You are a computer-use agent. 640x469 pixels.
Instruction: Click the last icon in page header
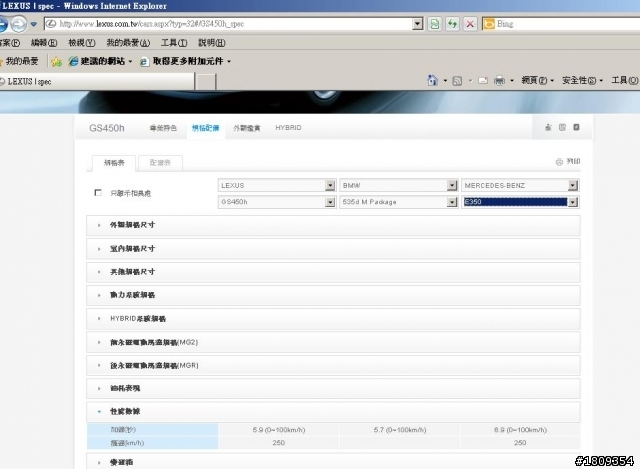point(576,127)
